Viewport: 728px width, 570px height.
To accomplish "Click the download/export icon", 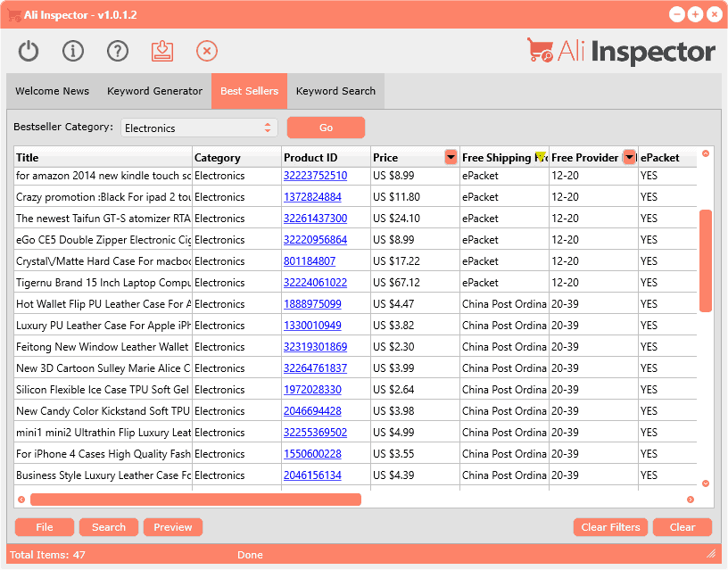I will click(x=162, y=51).
